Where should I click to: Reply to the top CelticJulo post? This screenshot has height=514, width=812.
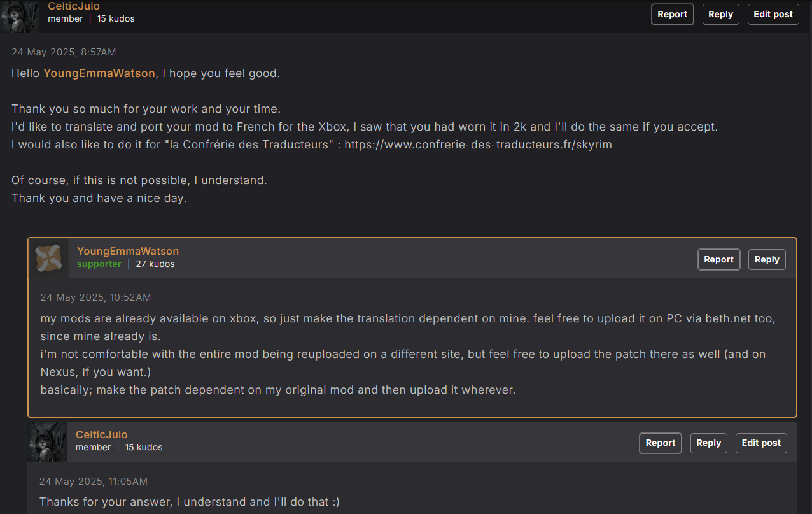[x=720, y=14]
